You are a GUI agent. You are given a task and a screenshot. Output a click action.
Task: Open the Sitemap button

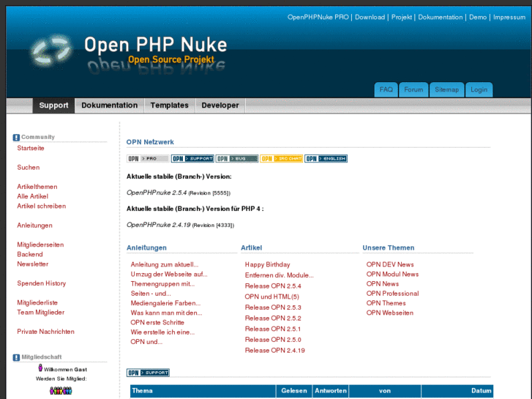click(446, 90)
